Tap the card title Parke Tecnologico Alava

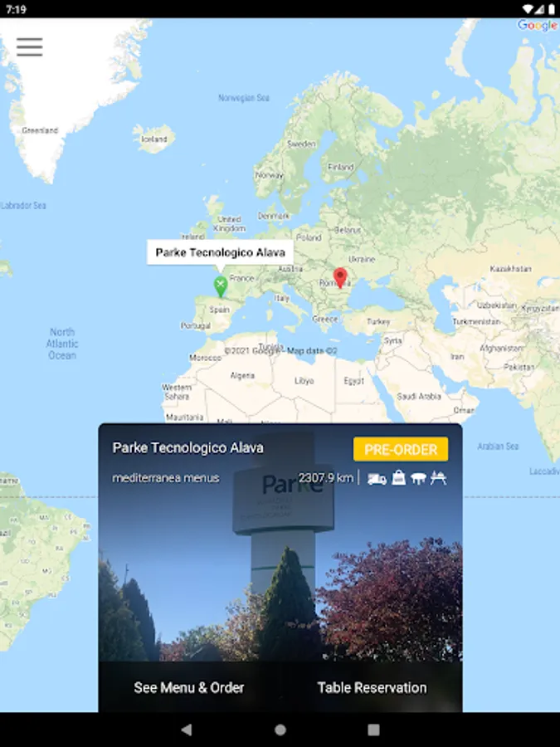(187, 448)
